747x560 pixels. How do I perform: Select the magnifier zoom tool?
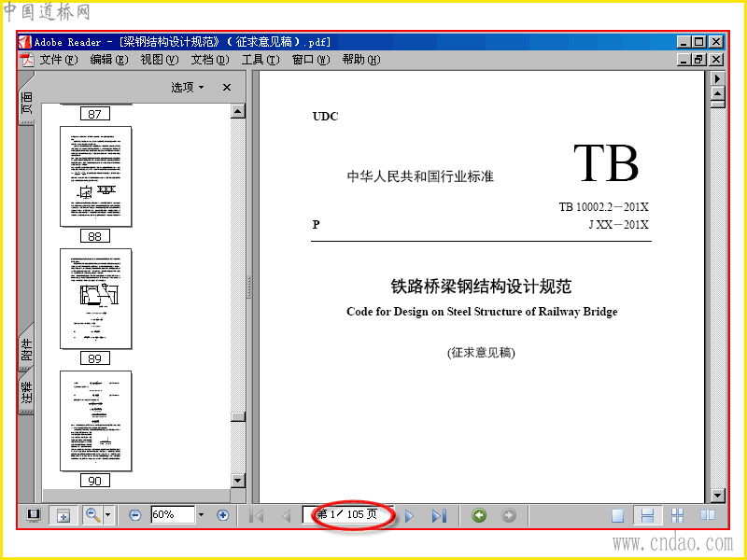click(92, 515)
